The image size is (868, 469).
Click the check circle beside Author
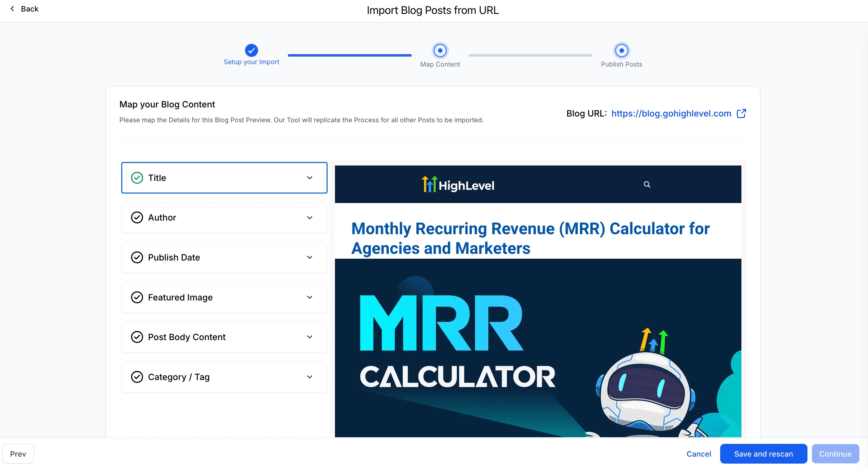pyautogui.click(x=137, y=218)
